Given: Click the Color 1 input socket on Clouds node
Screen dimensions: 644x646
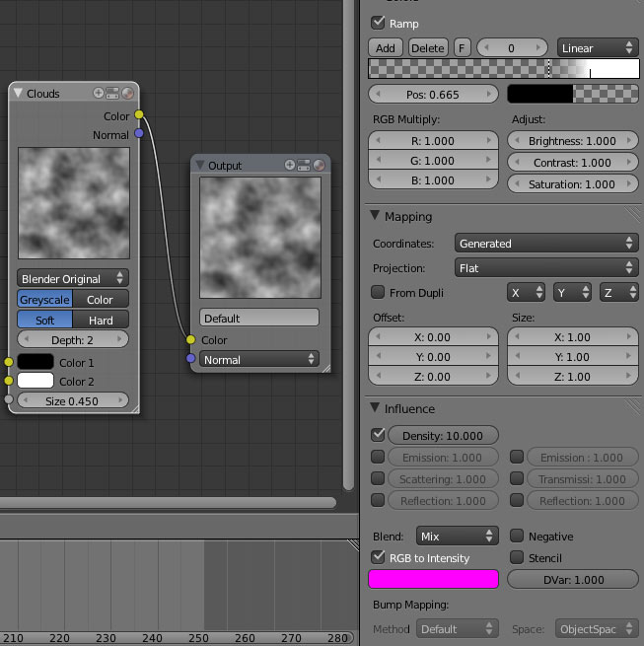Looking at the screenshot, I should coord(9,362).
